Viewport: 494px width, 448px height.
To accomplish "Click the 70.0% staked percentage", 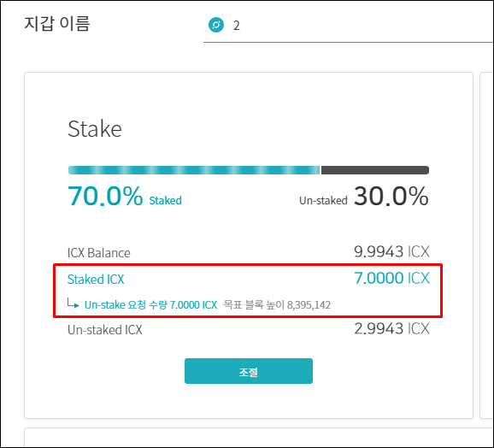I will [105, 197].
